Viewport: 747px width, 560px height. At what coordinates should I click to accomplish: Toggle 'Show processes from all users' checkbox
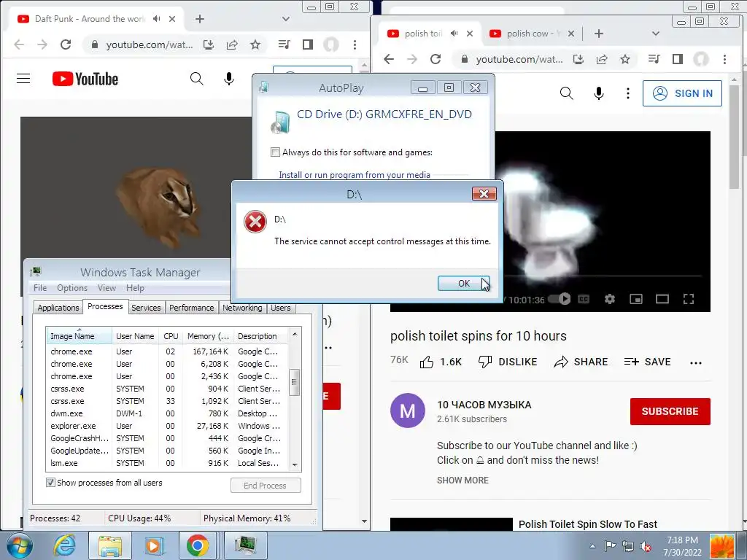tap(50, 483)
